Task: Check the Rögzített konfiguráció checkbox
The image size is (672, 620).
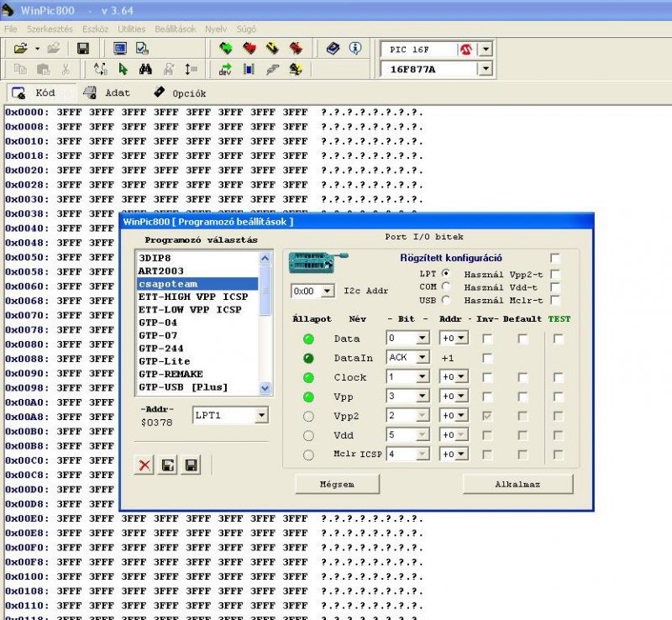Action: [x=555, y=258]
